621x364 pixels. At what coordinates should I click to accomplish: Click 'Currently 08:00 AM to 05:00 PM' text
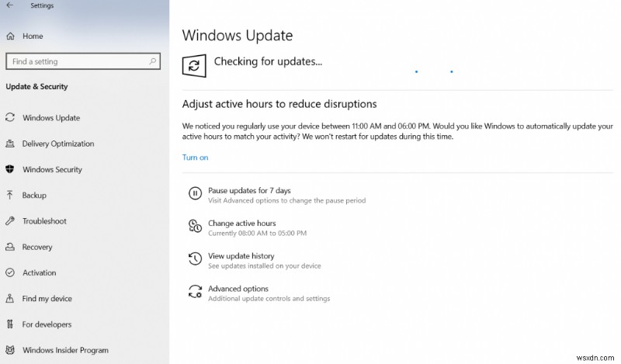(258, 233)
